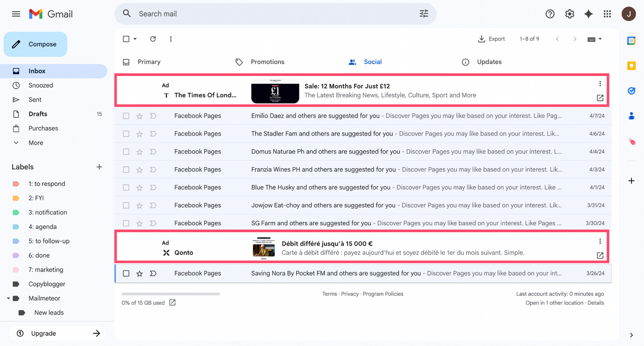Image resolution: width=644 pixels, height=346 pixels.
Task: Open Google Calendar in the side panel
Action: [x=631, y=40]
